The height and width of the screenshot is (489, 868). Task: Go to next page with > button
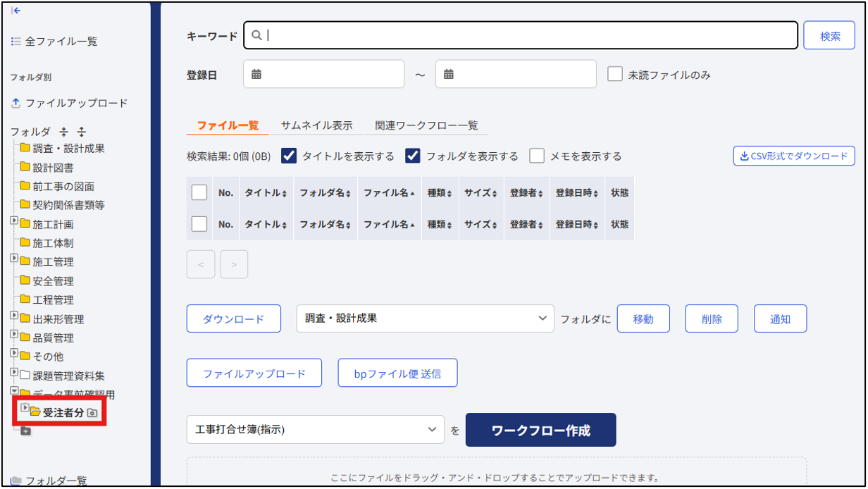tap(234, 264)
